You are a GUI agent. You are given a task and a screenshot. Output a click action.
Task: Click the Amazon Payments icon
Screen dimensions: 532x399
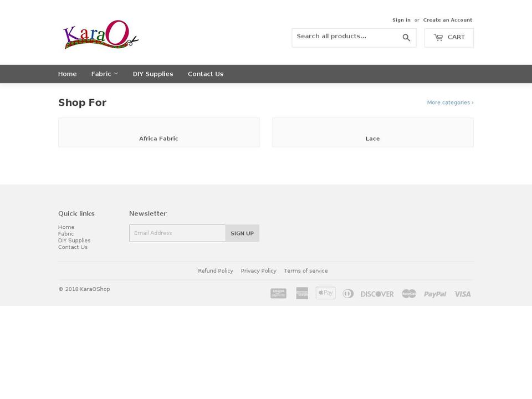278,294
